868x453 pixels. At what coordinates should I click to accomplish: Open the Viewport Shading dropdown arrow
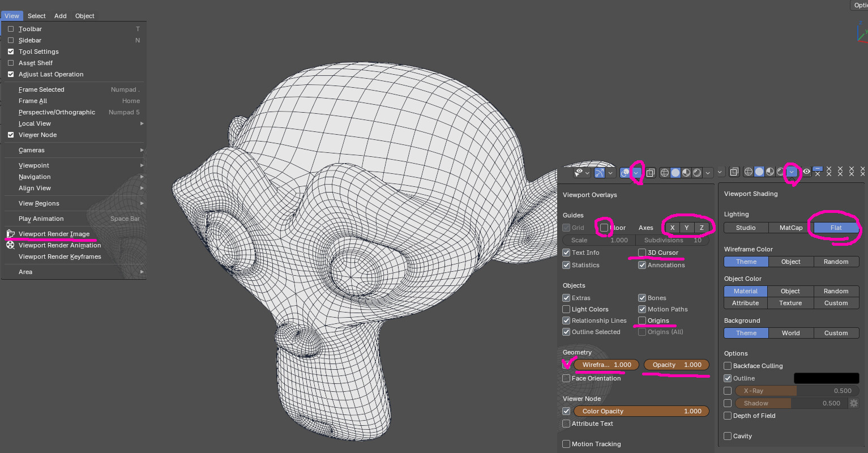click(x=792, y=172)
